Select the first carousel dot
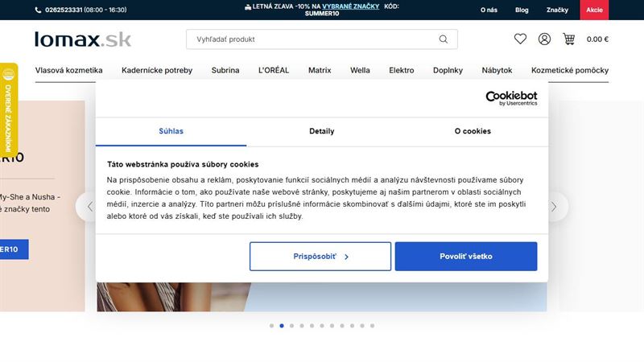644x362 pixels. coord(271,326)
